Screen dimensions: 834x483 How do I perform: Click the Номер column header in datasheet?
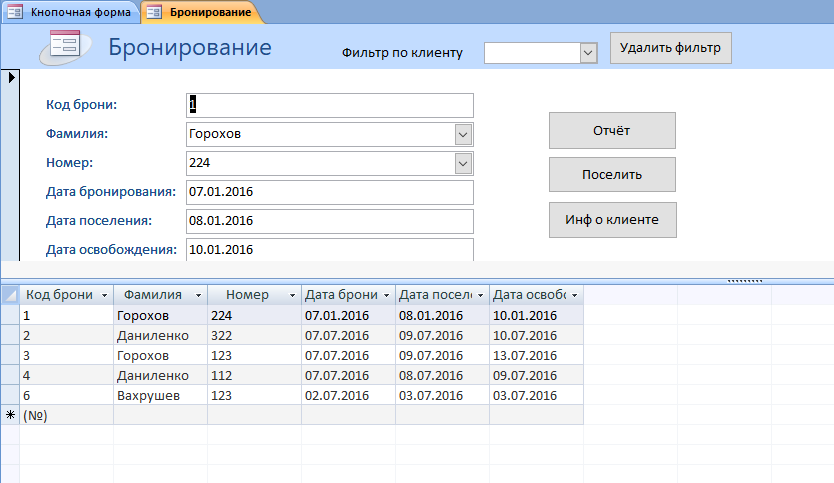[254, 295]
